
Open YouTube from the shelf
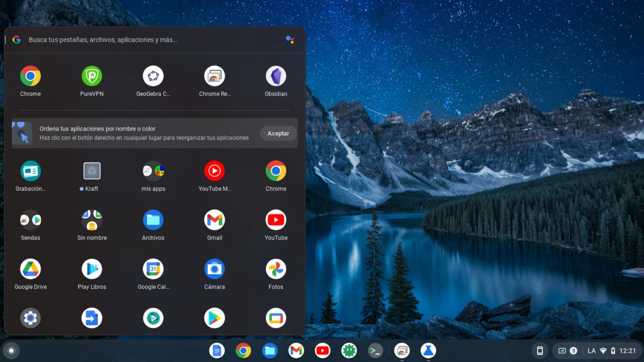coord(323,351)
